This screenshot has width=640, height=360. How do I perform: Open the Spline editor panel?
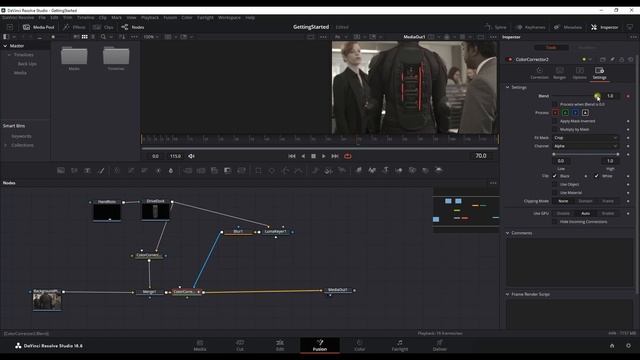tap(496, 27)
